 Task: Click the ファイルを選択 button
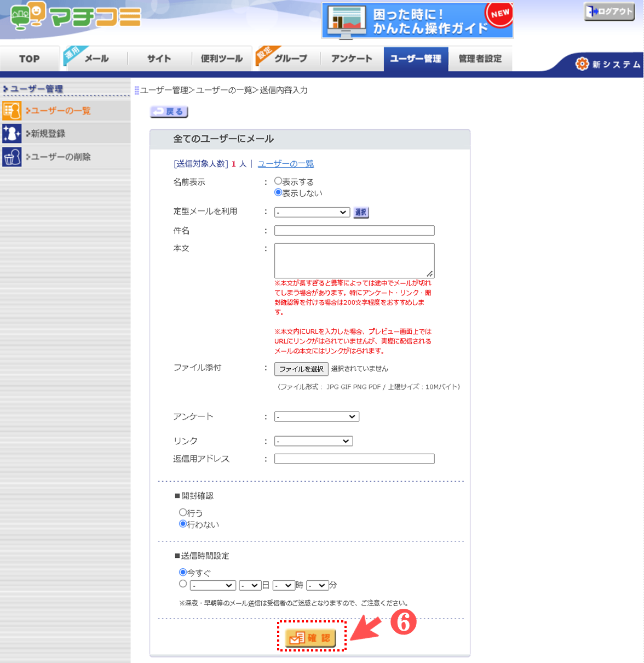(x=301, y=369)
